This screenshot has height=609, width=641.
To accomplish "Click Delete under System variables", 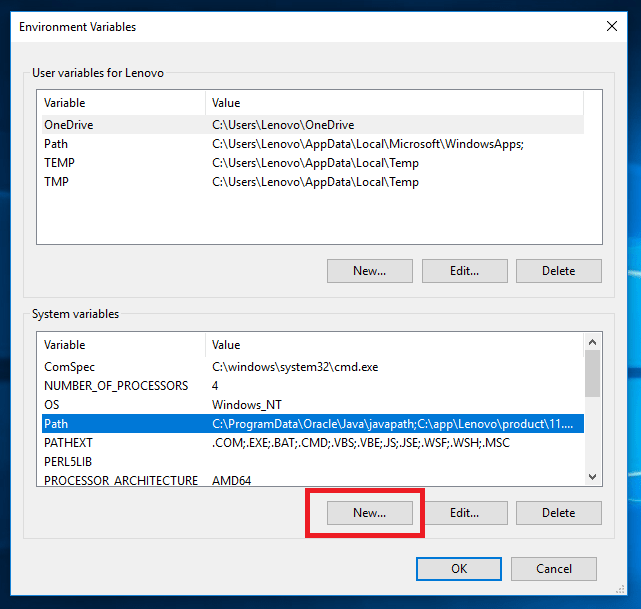I will 558,513.
